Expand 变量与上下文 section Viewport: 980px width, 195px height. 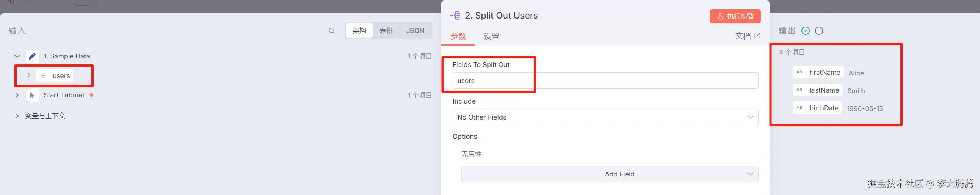(x=17, y=116)
